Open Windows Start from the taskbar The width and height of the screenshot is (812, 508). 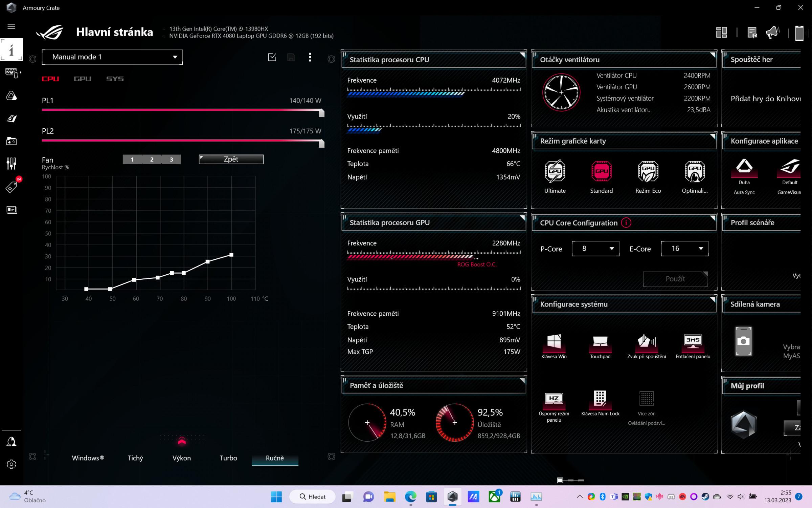(x=276, y=497)
